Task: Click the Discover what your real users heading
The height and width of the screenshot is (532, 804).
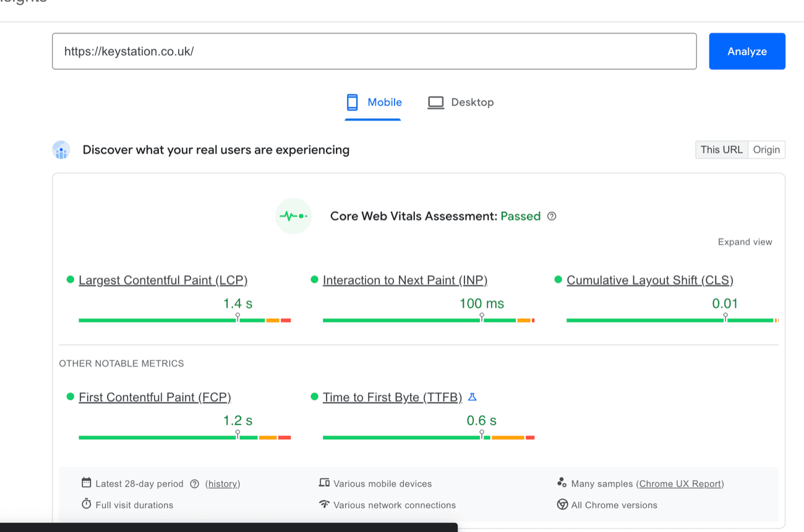Action: point(216,150)
